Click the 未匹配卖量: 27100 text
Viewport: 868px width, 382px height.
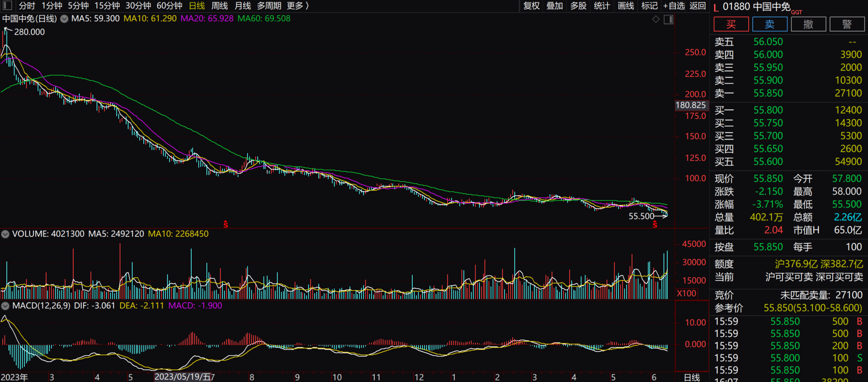pos(821,295)
